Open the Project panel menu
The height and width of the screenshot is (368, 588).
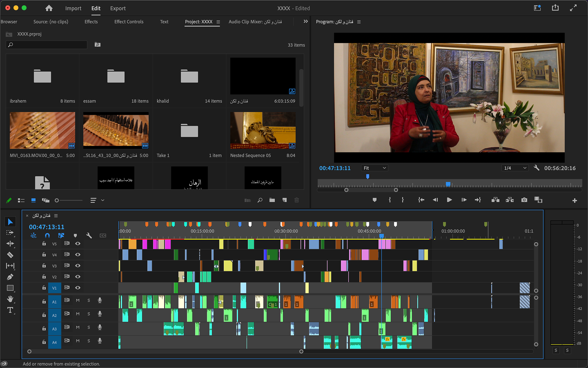click(x=218, y=22)
